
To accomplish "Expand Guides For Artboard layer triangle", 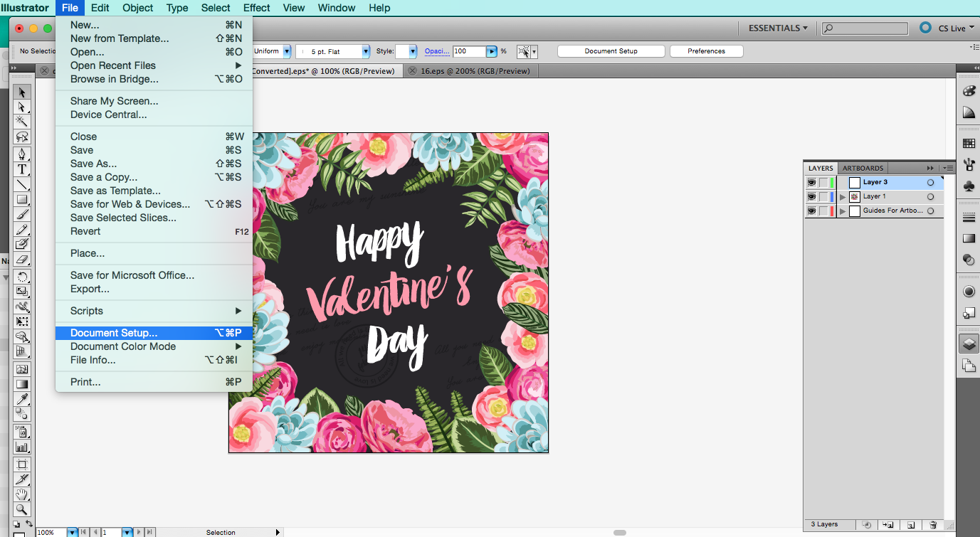I will tap(843, 211).
